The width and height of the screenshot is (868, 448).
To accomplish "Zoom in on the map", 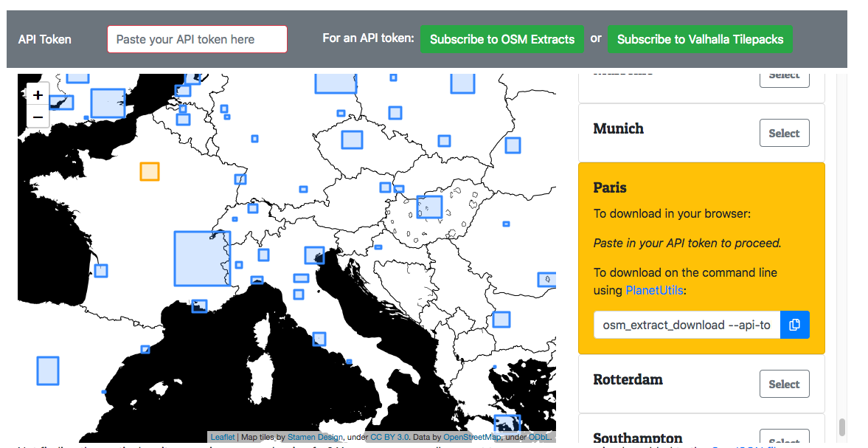I will point(38,94).
